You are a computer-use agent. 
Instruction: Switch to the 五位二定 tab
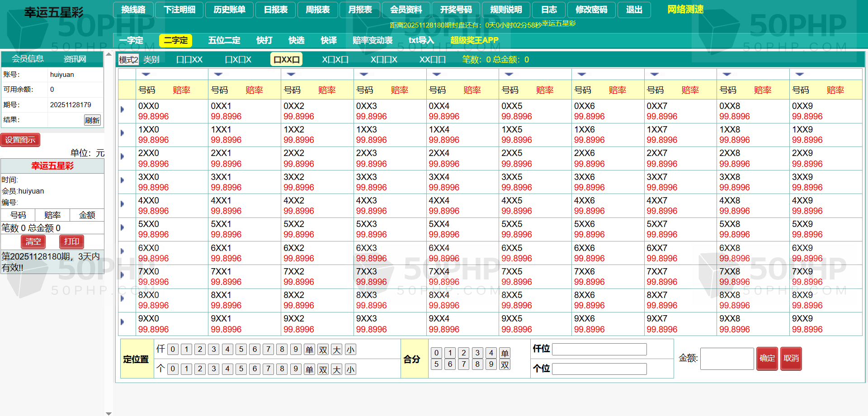[x=224, y=40]
